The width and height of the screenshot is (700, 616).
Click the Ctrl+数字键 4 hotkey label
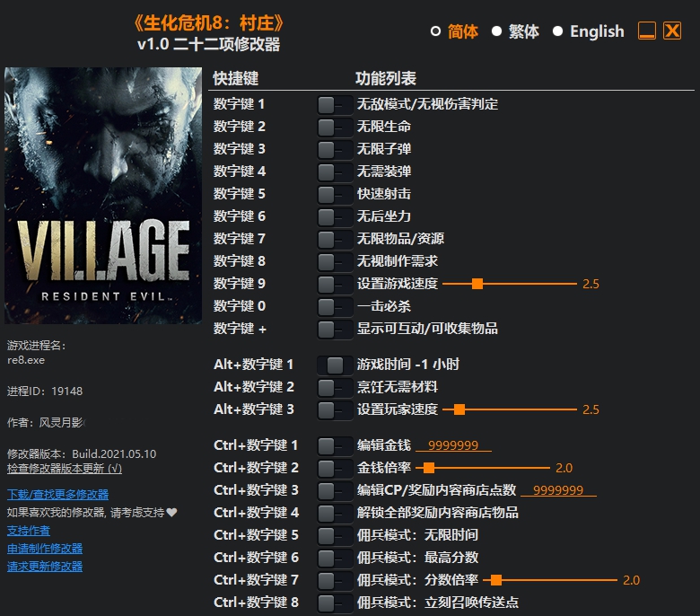[256, 513]
